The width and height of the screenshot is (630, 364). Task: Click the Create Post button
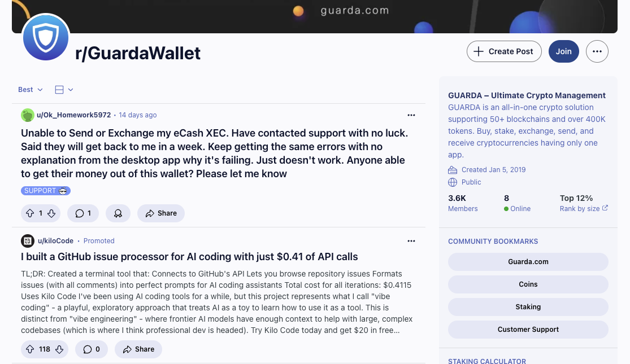coord(504,51)
